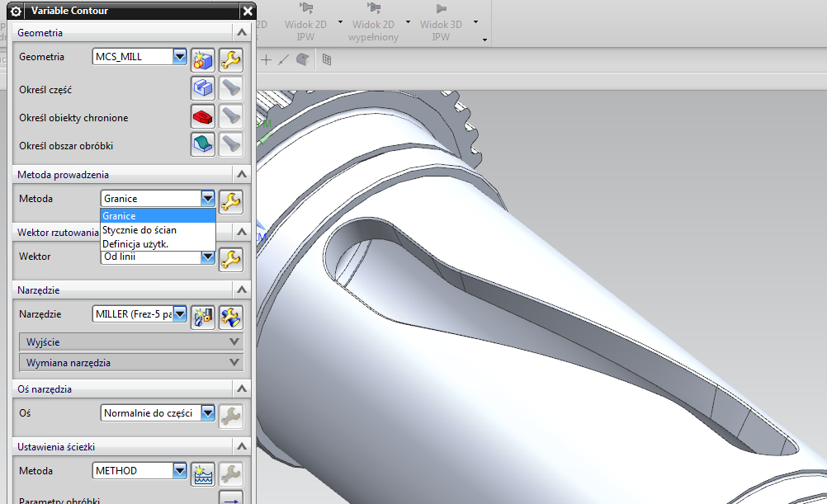Click the Metoda drive method dropdown arrow
The height and width of the screenshot is (504, 827).
[x=208, y=198]
